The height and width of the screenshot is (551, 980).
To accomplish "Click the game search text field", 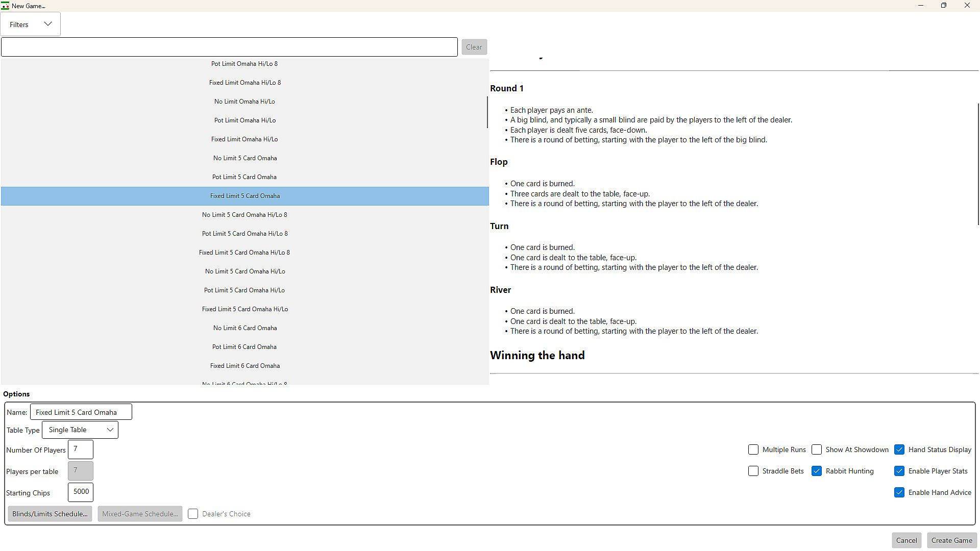I will 229,47.
